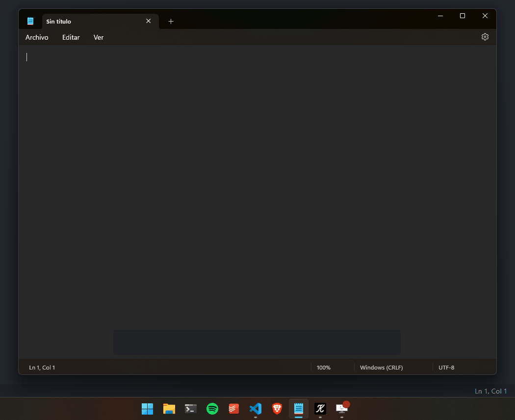Image resolution: width=515 pixels, height=420 pixels.
Task: Add a new tab with plus button
Action: (171, 22)
